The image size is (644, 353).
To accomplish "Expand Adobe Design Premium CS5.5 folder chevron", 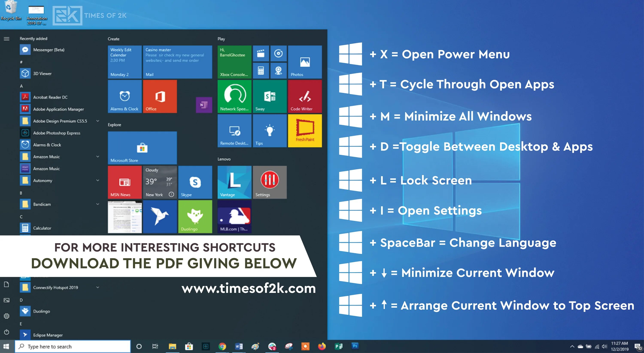I will pyautogui.click(x=98, y=121).
